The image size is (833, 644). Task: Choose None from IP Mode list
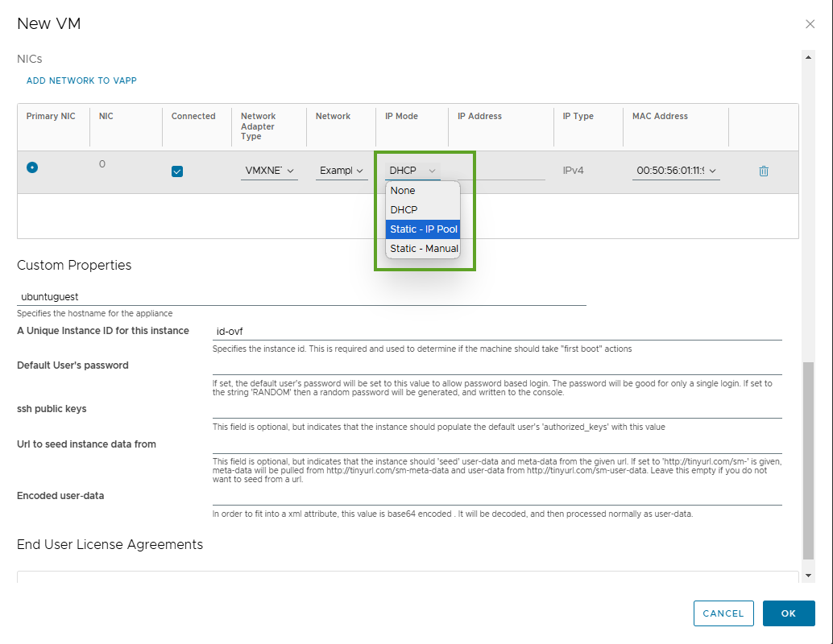click(403, 191)
